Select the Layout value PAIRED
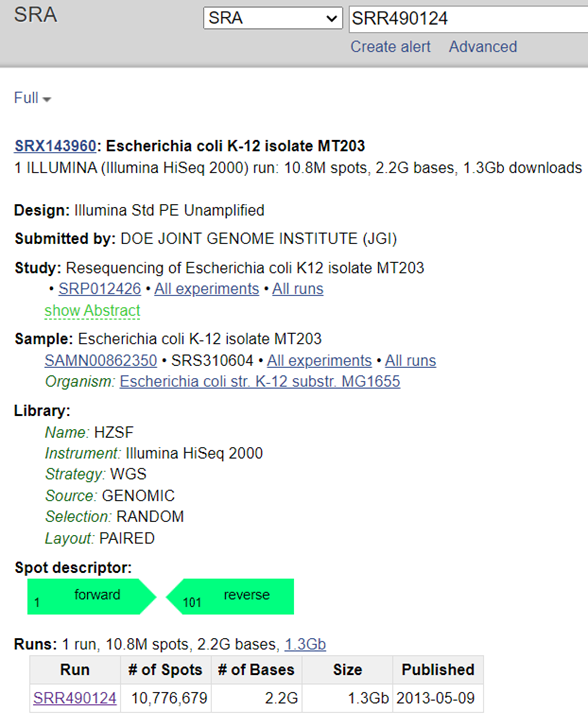The image size is (588, 728). [x=127, y=539]
